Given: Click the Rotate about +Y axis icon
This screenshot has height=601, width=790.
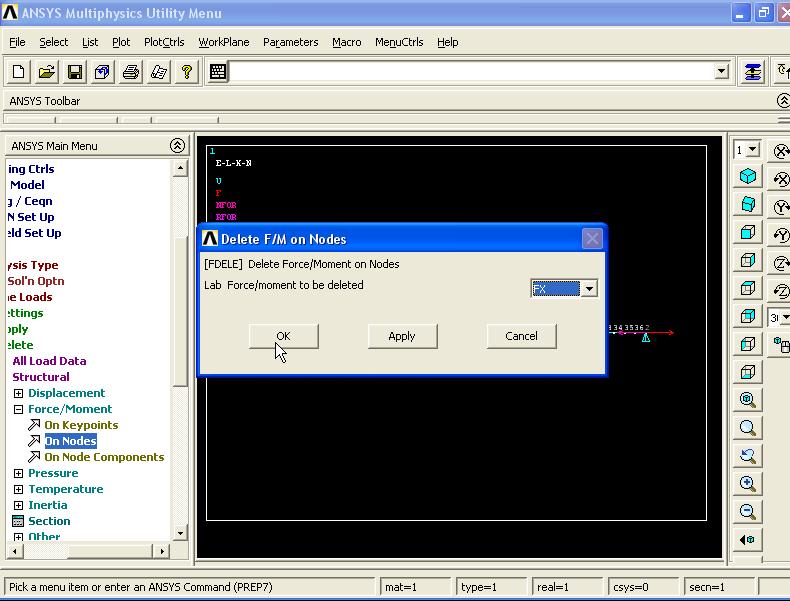Looking at the screenshot, I should (x=781, y=207).
